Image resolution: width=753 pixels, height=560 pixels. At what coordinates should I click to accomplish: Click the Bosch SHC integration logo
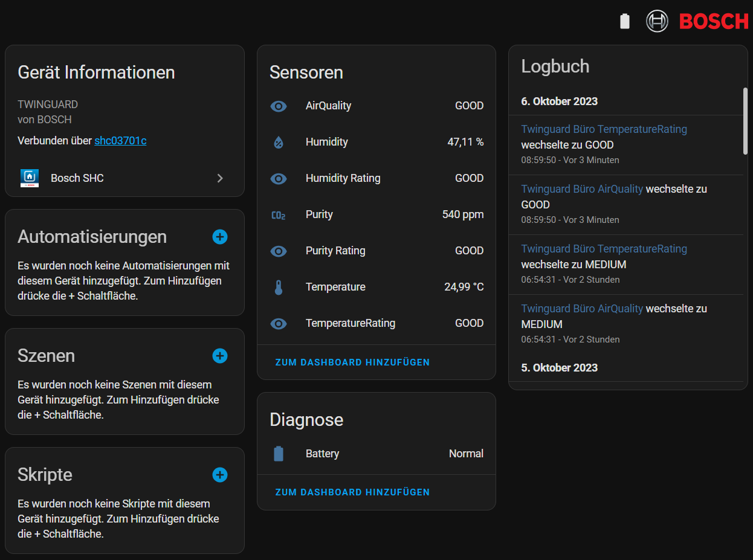(x=30, y=178)
